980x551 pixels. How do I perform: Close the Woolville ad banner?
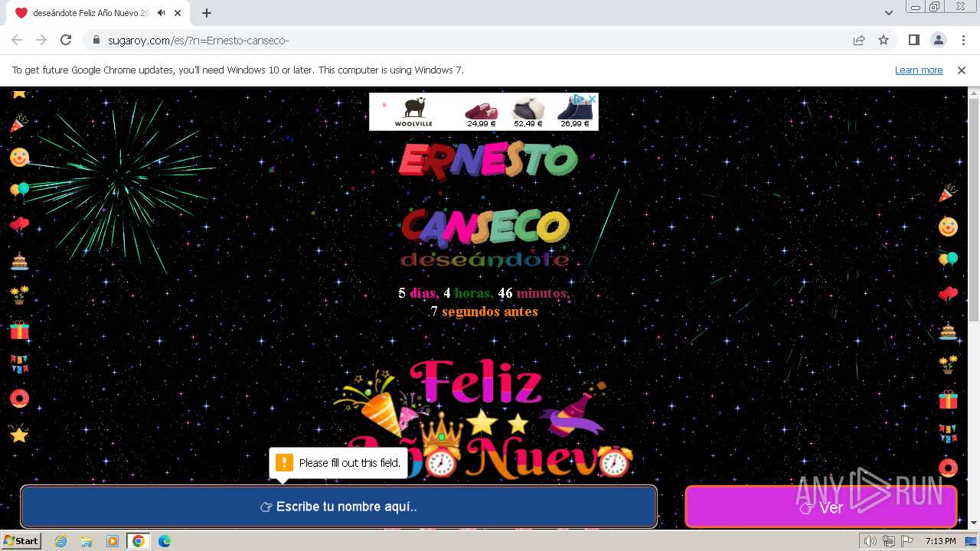click(x=593, y=99)
